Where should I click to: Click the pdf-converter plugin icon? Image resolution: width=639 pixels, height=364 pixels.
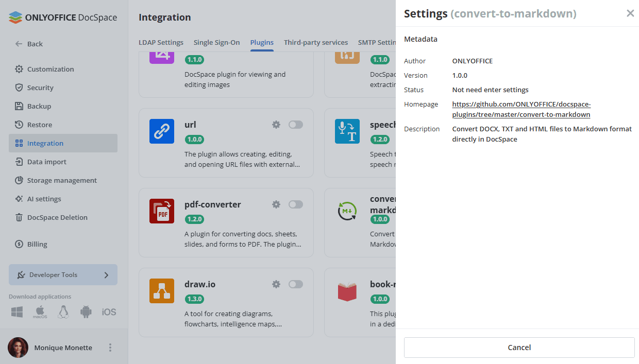pyautogui.click(x=162, y=211)
